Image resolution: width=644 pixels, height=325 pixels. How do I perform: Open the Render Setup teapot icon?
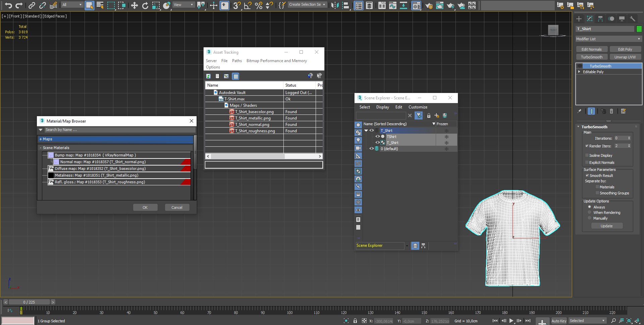pyautogui.click(x=429, y=5)
